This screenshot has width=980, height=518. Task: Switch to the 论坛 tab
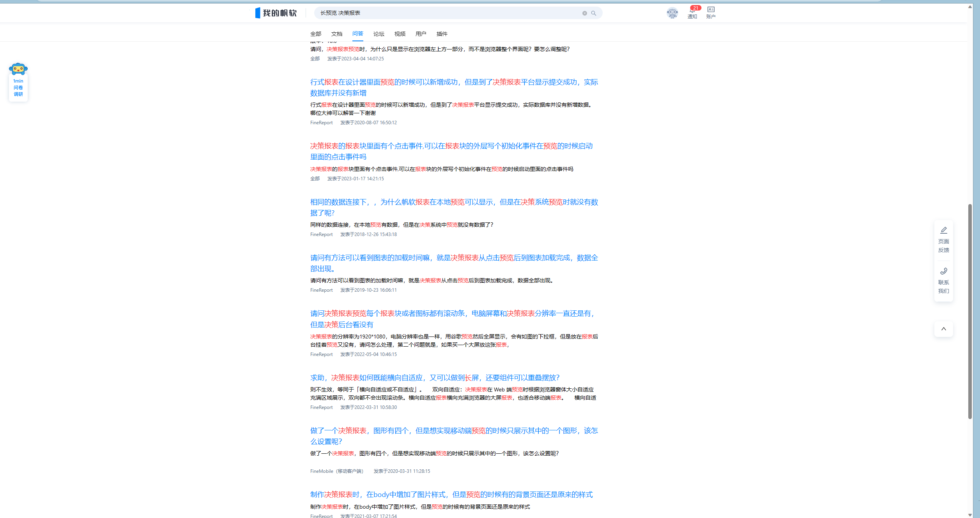click(x=379, y=34)
